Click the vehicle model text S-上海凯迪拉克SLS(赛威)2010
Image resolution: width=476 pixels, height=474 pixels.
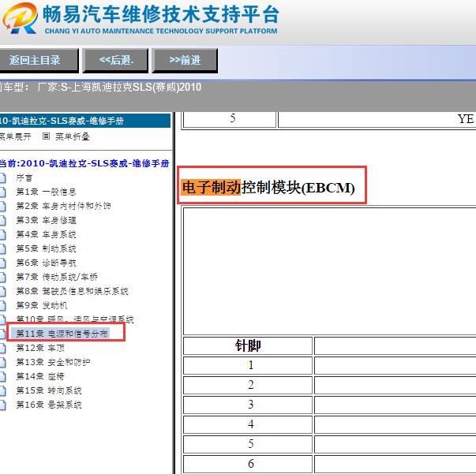click(131, 88)
